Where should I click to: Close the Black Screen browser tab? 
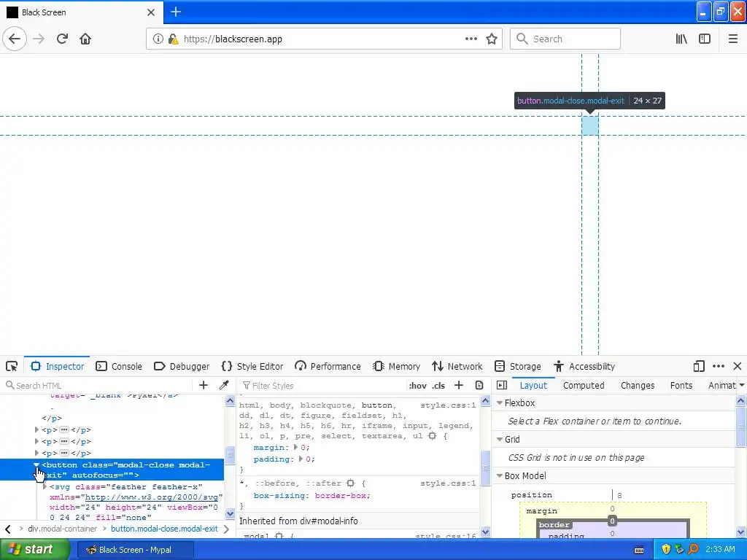151,12
